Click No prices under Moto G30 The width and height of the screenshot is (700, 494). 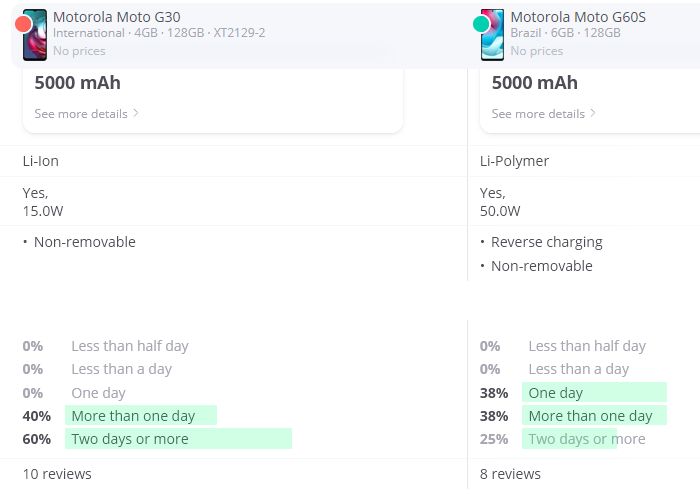point(77,50)
